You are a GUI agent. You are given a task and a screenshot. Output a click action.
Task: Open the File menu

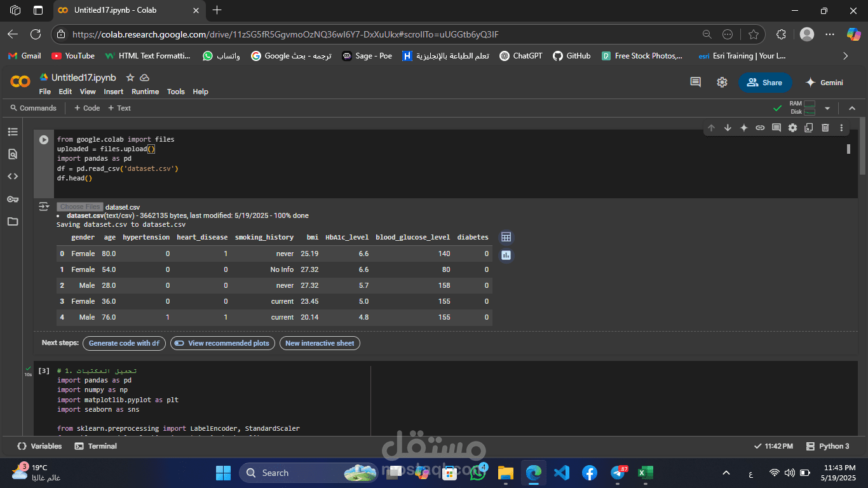click(44, 91)
